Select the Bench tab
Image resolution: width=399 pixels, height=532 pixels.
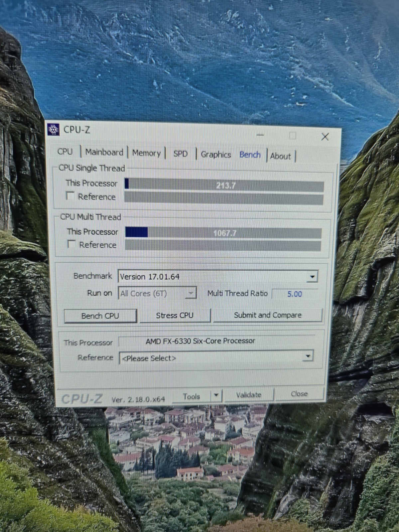coord(250,155)
